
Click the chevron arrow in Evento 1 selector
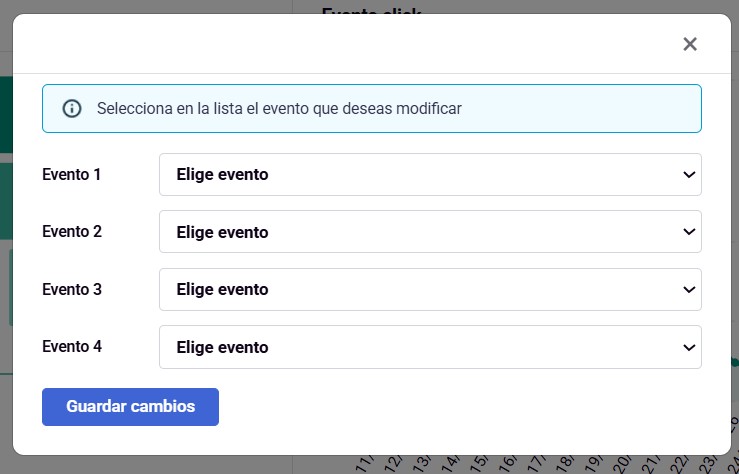click(x=689, y=175)
